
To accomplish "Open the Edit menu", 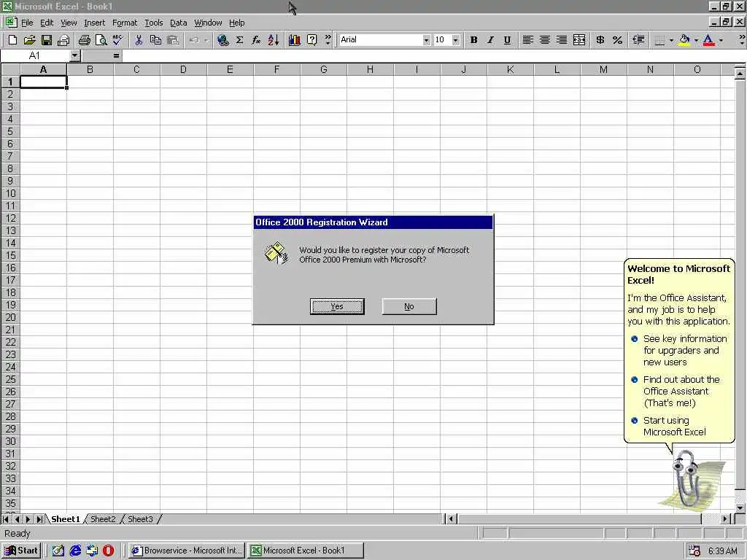I will pos(47,23).
